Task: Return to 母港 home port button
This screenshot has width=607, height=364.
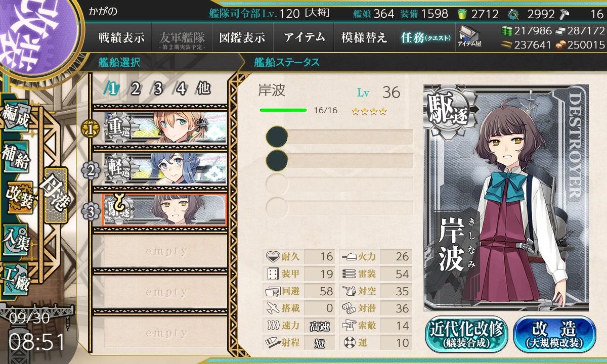Action: [55, 195]
